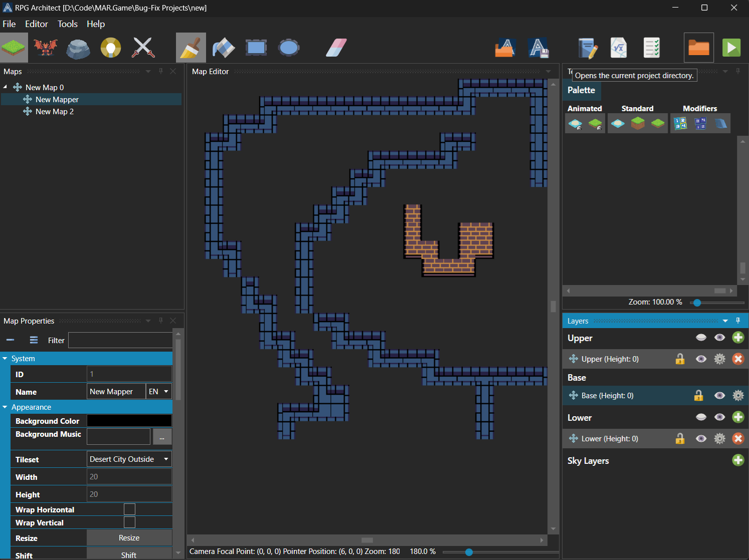Enable the Wrap Horizontal checkbox

click(x=129, y=509)
